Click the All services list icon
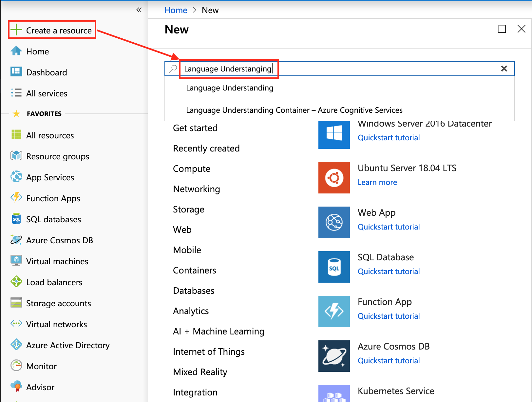 click(x=16, y=93)
